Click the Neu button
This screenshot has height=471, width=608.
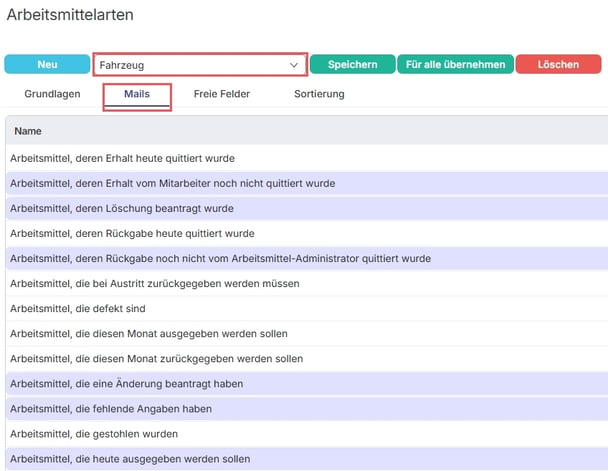[x=47, y=64]
